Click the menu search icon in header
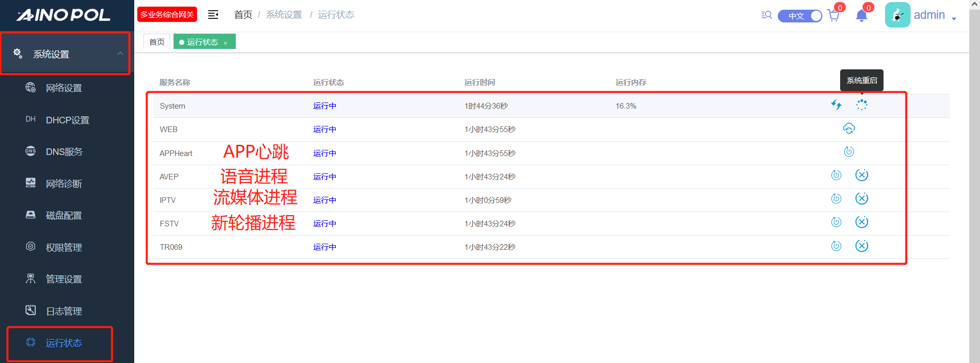 (x=766, y=15)
